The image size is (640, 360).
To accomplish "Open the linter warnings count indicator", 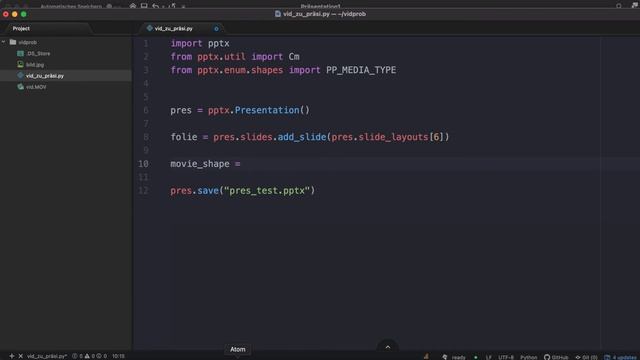I will 90,356.
